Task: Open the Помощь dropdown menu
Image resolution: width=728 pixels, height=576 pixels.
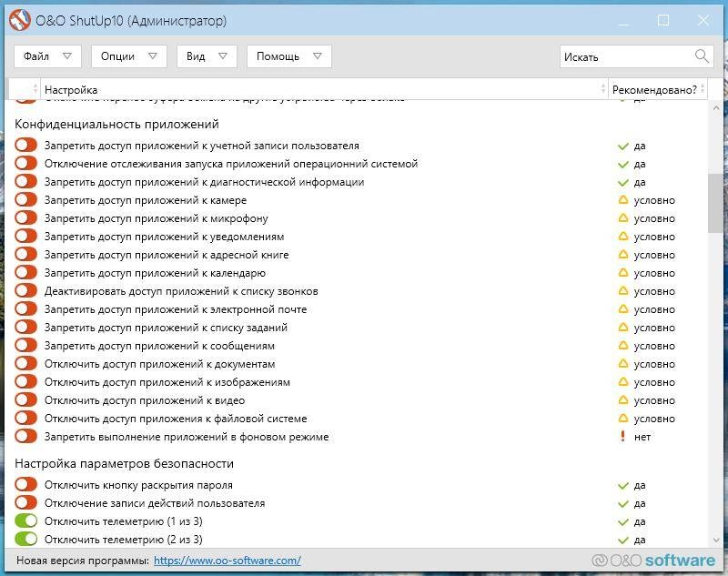Action: (x=288, y=56)
